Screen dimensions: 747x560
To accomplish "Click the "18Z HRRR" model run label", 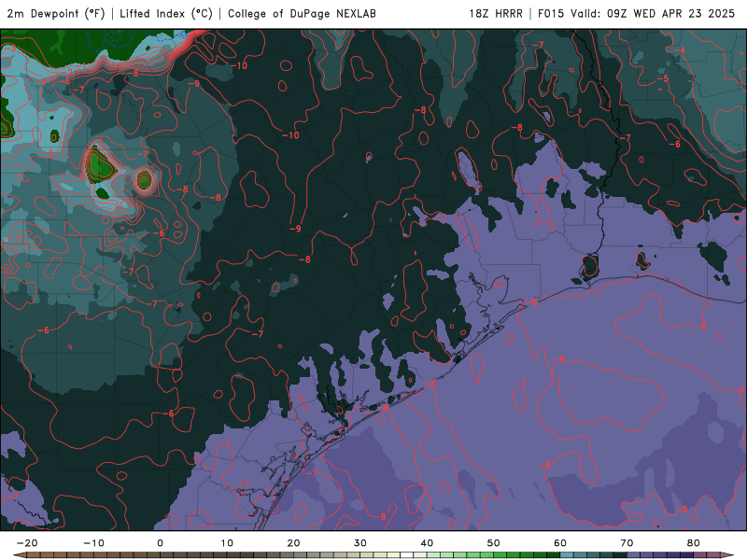I will [496, 14].
